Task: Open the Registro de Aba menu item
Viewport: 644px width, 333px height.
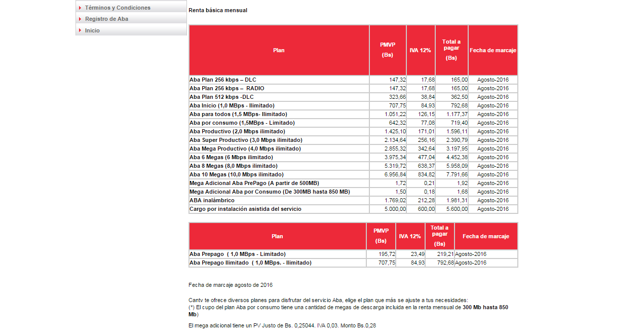Action: pos(106,19)
